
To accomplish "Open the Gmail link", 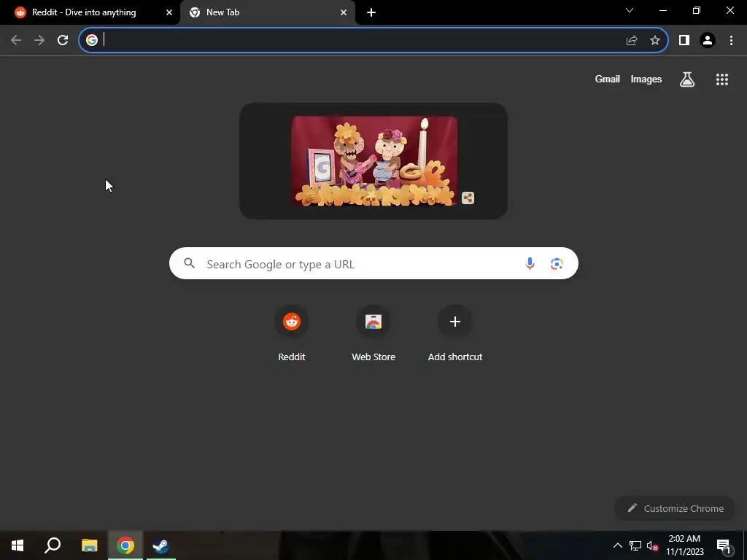I will click(x=608, y=79).
